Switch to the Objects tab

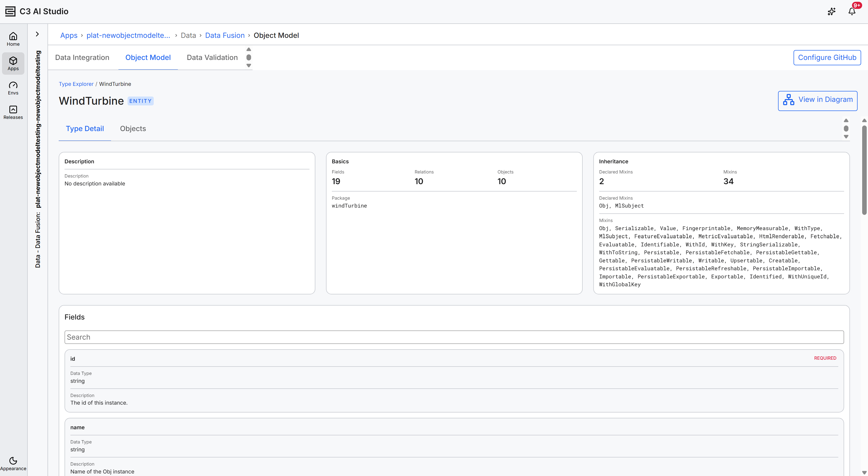(133, 129)
